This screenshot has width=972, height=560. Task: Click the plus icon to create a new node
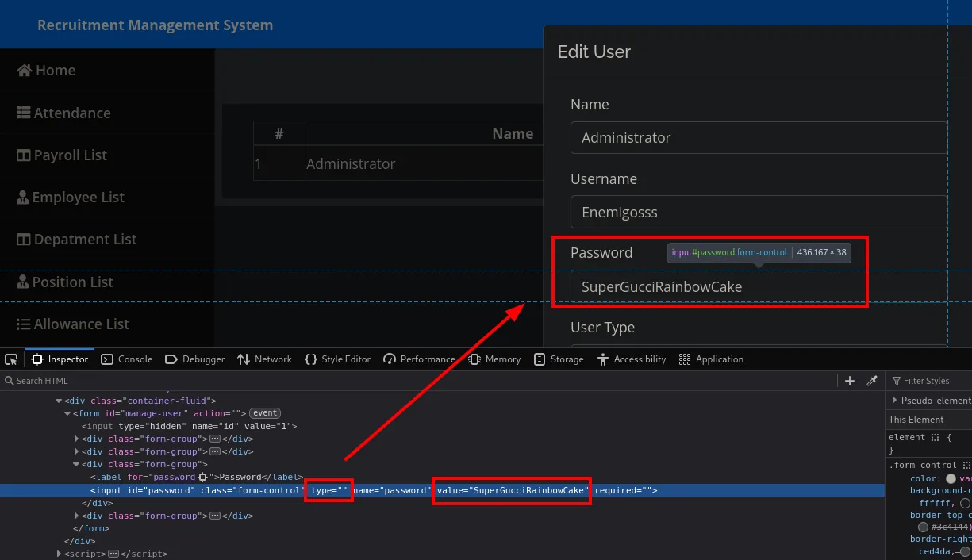850,381
